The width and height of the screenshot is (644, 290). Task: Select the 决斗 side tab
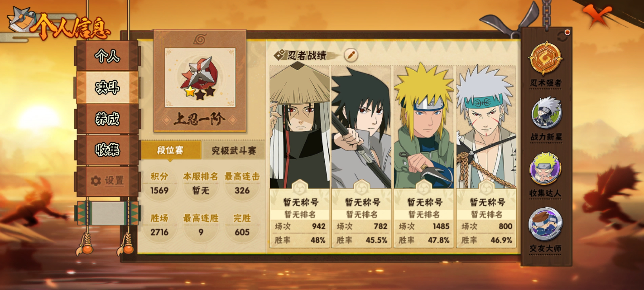(107, 87)
